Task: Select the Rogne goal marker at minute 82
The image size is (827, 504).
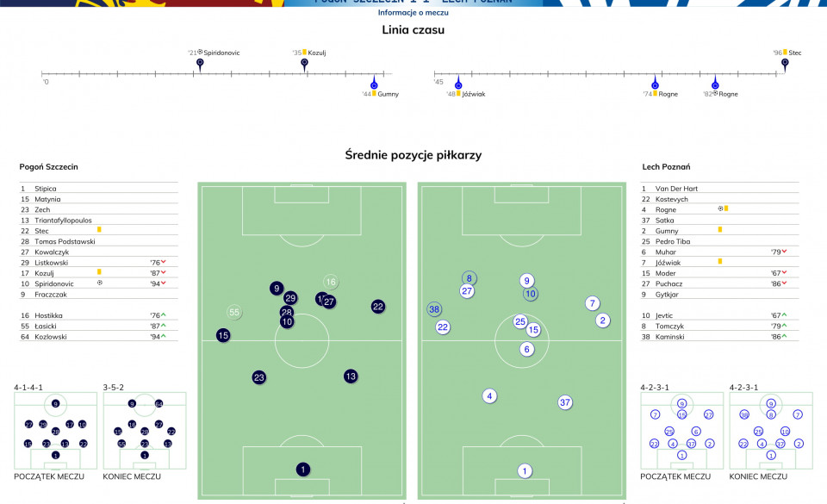Action: [x=715, y=83]
